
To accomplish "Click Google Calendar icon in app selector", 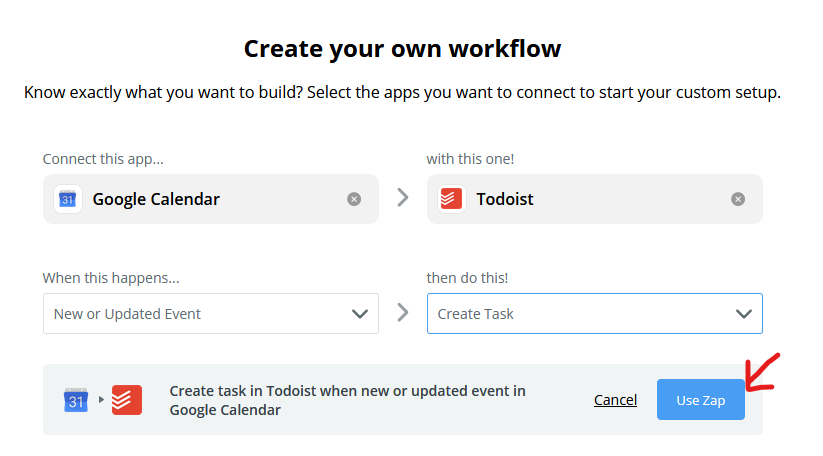I will pos(68,199).
